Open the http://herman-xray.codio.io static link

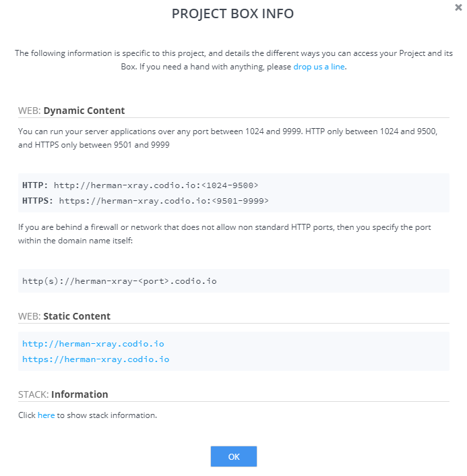click(93, 344)
